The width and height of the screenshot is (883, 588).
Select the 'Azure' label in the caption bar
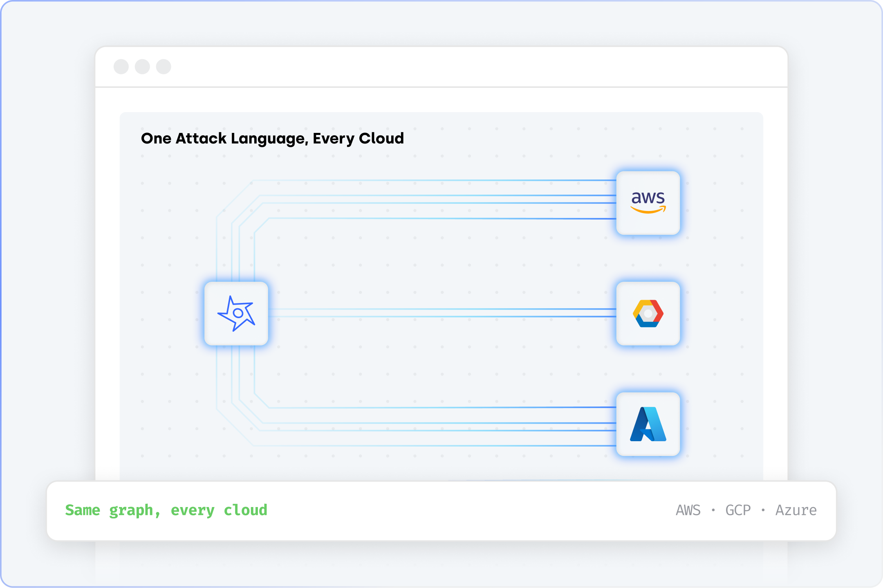click(x=796, y=510)
